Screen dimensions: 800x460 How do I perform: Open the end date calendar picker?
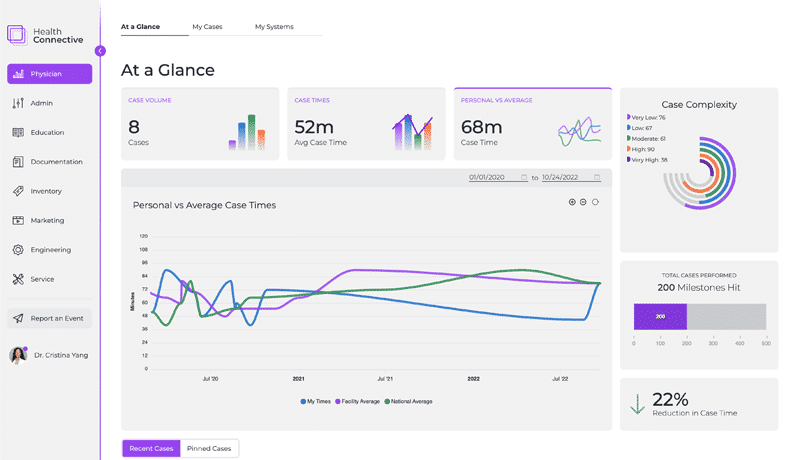597,177
